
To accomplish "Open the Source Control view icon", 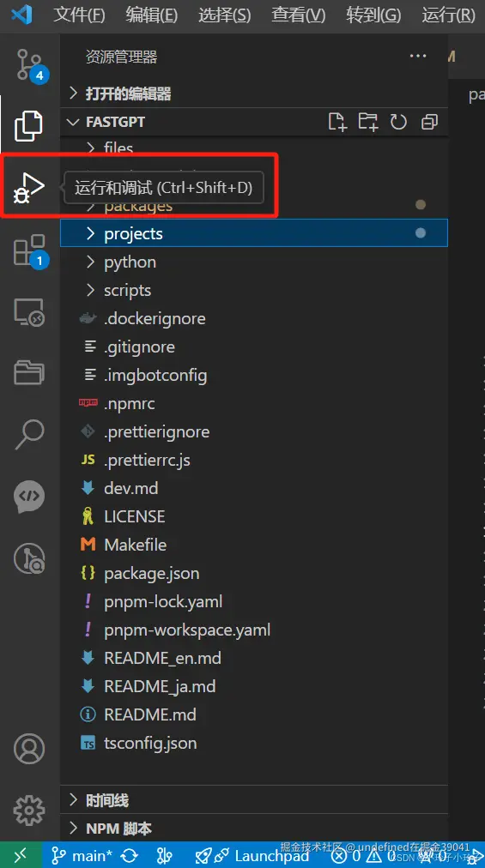I will 29,65.
